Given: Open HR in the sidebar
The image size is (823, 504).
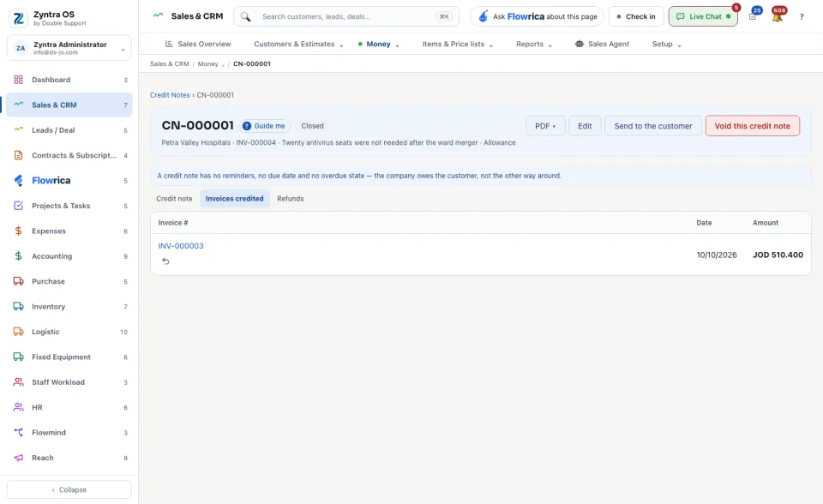Looking at the screenshot, I should coord(69,407).
